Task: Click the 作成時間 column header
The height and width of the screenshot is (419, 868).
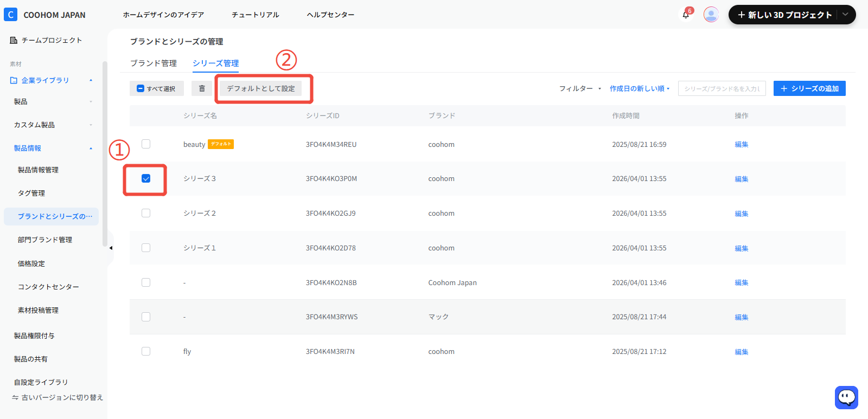Action: [x=626, y=115]
